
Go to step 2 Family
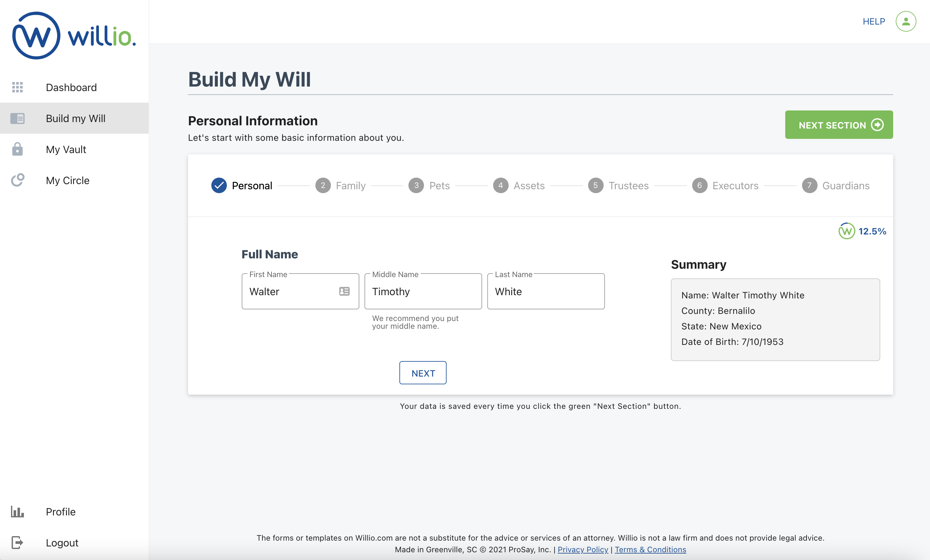(341, 185)
